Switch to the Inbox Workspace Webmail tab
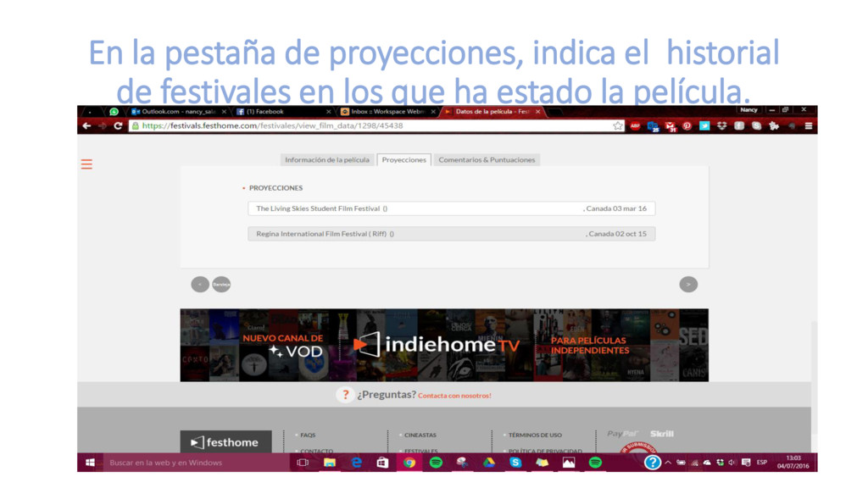Image resolution: width=868 pixels, height=488 pixels. [387, 112]
